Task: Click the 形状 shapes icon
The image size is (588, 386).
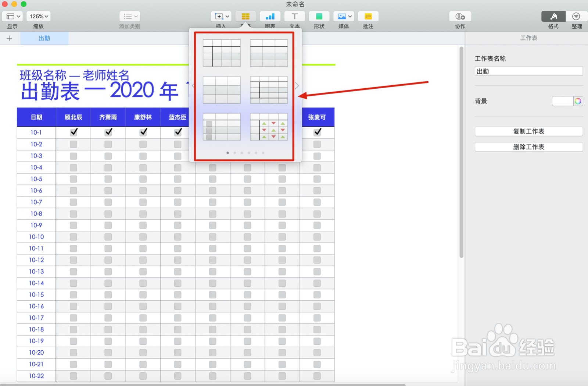Action: (319, 16)
